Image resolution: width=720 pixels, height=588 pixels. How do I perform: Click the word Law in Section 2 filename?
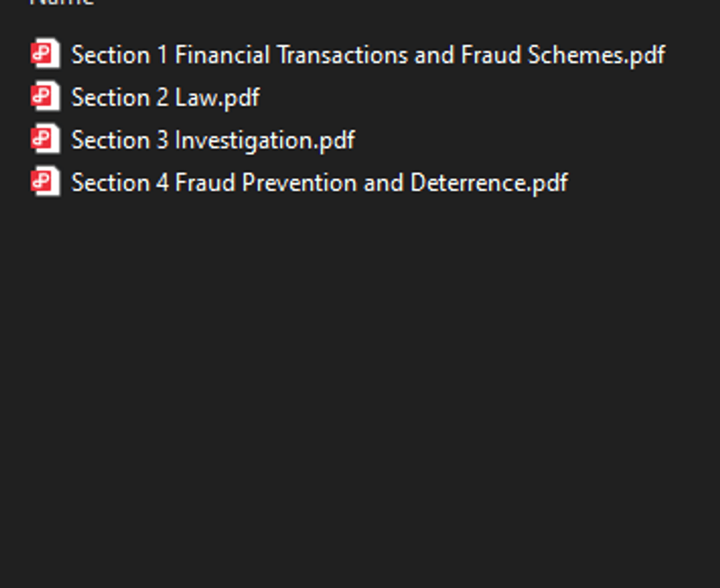(195, 97)
